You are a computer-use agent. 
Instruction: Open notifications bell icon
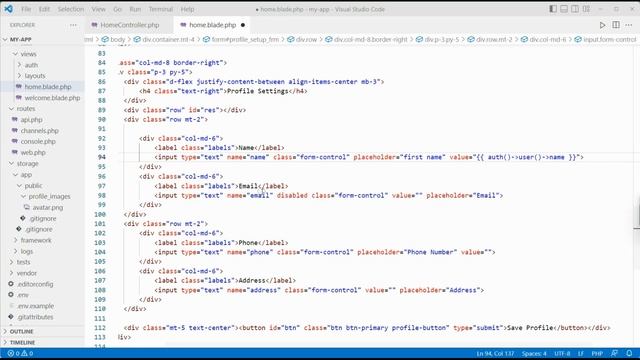pyautogui.click(x=629, y=353)
